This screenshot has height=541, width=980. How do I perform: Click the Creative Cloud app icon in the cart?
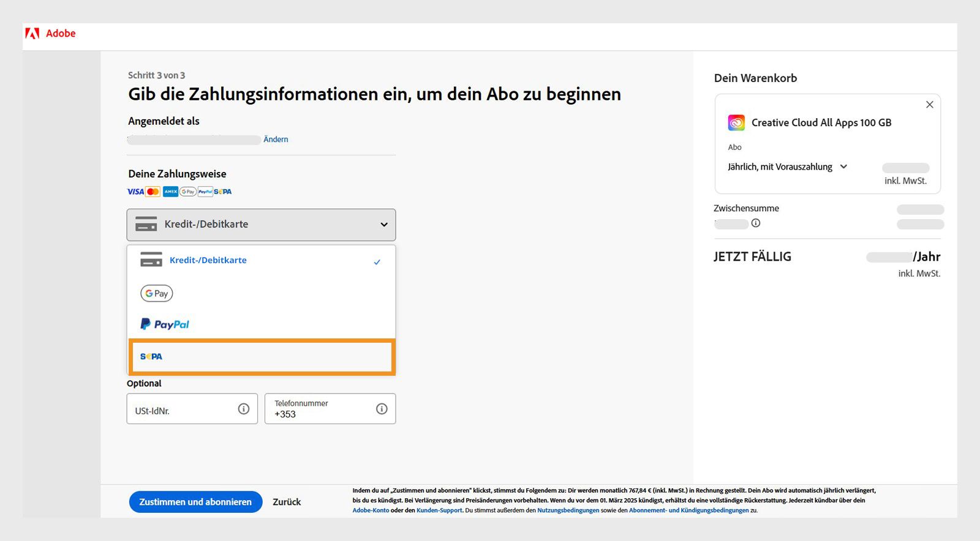pos(736,122)
